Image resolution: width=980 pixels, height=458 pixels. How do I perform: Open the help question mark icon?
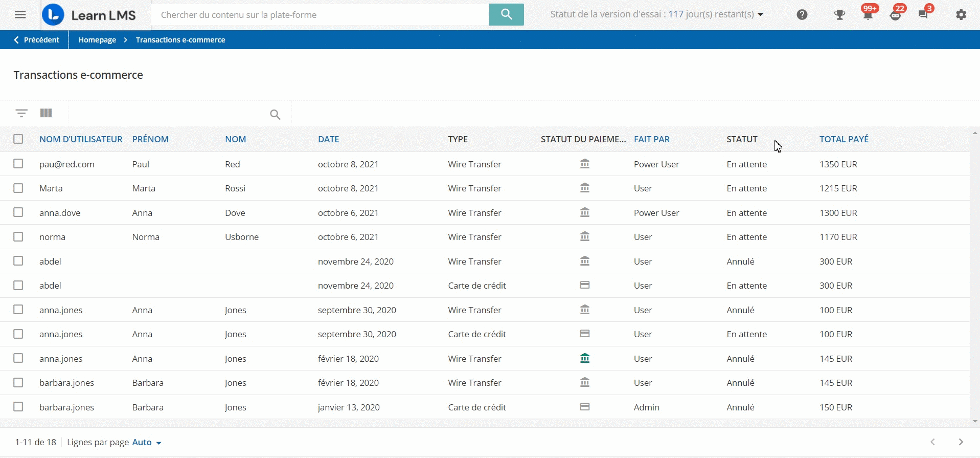coord(802,15)
